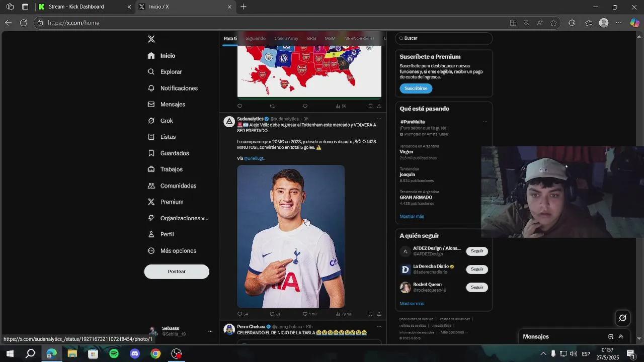Click the browser refresh button
Viewport: 644px width, 362px height.
point(23,23)
